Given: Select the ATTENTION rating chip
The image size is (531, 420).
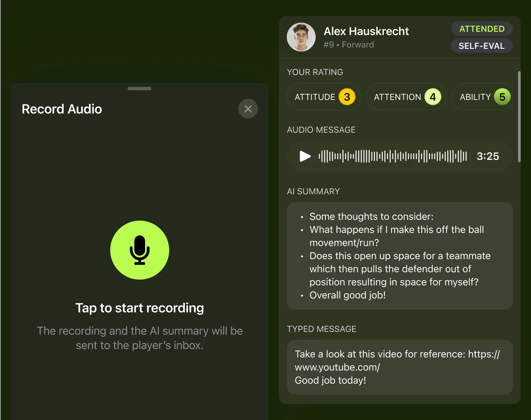Looking at the screenshot, I should click(x=406, y=97).
